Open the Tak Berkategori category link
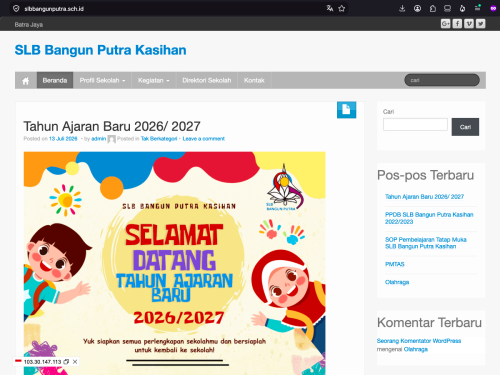 159,139
